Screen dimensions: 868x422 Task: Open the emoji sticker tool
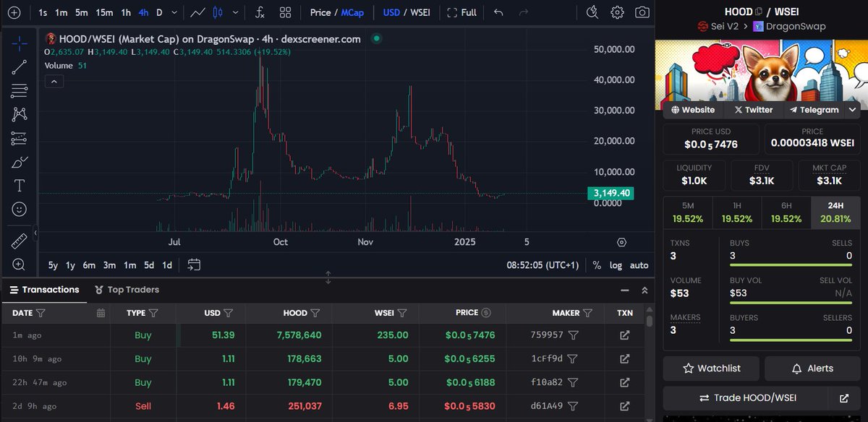(x=19, y=210)
